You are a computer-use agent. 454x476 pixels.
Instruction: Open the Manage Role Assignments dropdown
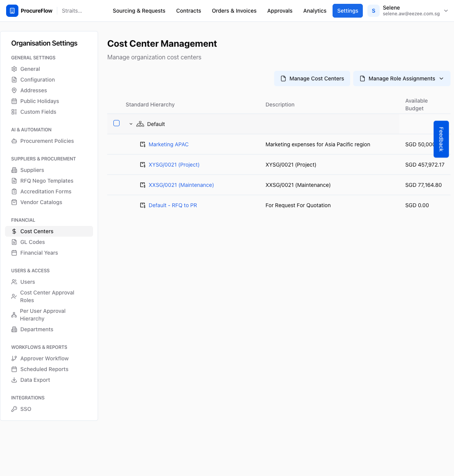(x=402, y=79)
